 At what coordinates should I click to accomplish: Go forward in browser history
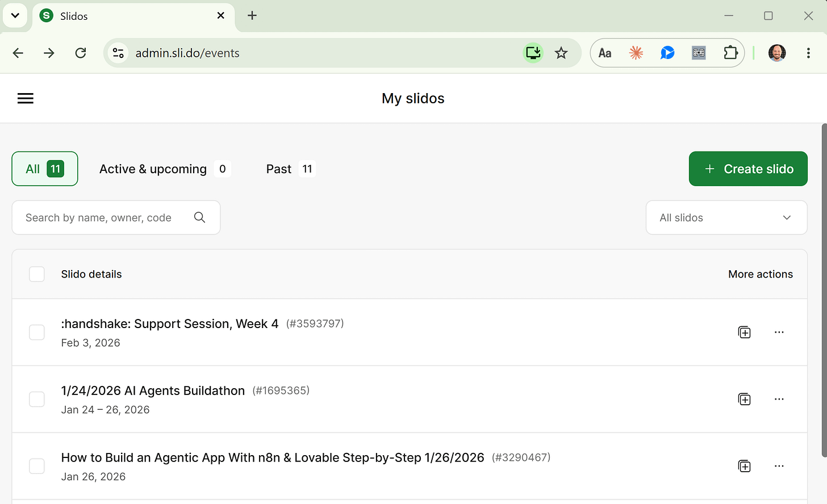[x=49, y=53]
